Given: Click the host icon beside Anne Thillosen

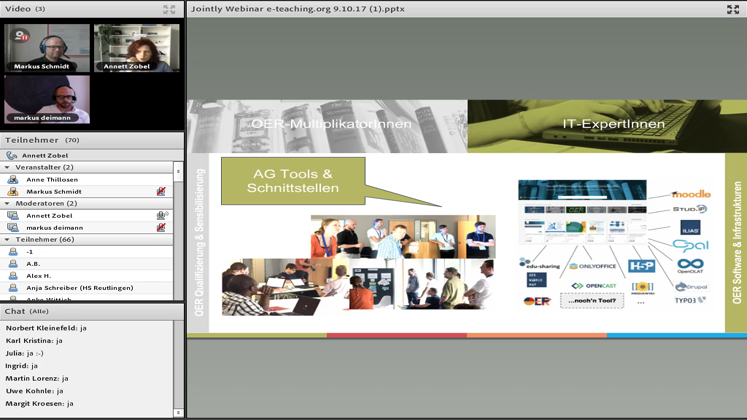Looking at the screenshot, I should tap(13, 180).
